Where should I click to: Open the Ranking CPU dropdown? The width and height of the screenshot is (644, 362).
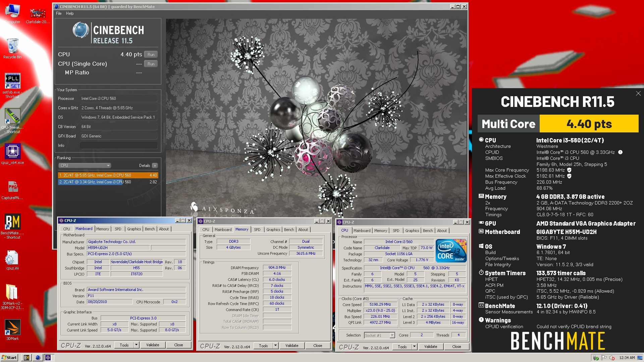click(85, 166)
